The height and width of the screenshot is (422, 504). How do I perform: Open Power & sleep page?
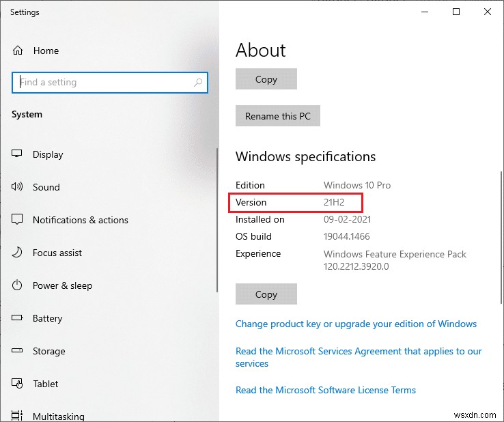tap(62, 285)
